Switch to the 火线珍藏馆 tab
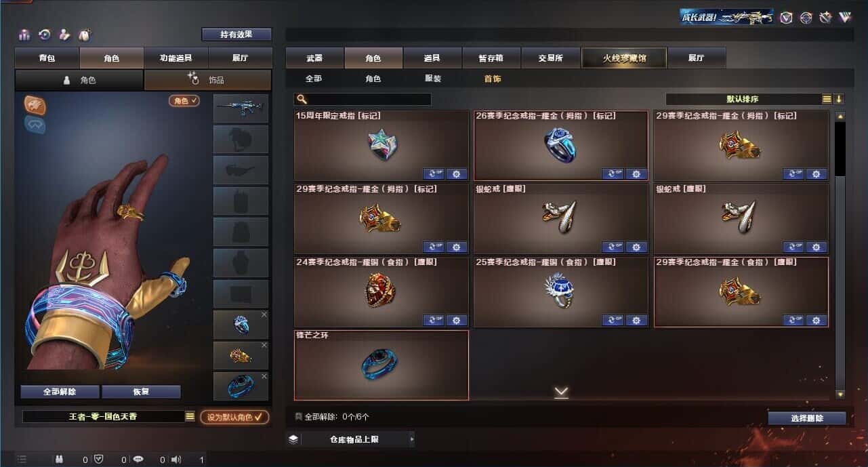The height and width of the screenshot is (467, 868). [x=624, y=58]
